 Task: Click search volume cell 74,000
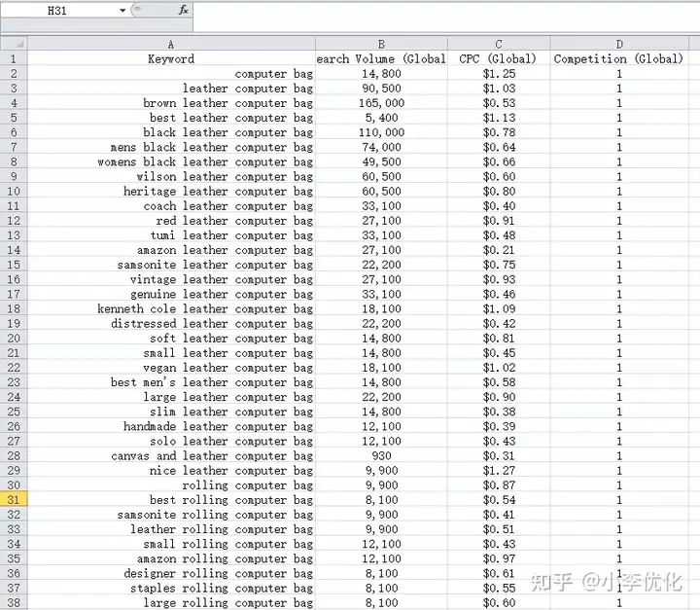click(381, 147)
